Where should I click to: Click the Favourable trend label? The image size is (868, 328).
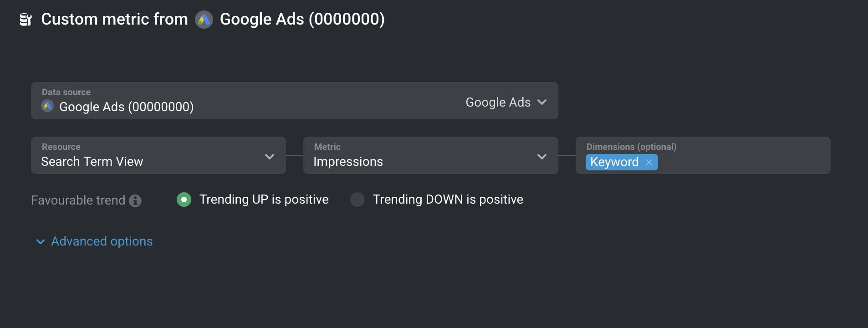pos(78,200)
